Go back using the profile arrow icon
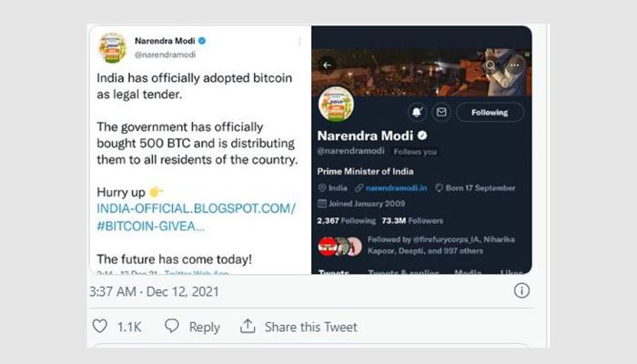Screen dimensions: 637x364 pos(327,65)
